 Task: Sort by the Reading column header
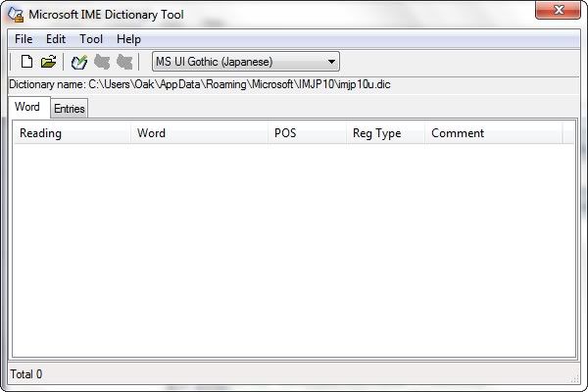pyautogui.click(x=72, y=133)
